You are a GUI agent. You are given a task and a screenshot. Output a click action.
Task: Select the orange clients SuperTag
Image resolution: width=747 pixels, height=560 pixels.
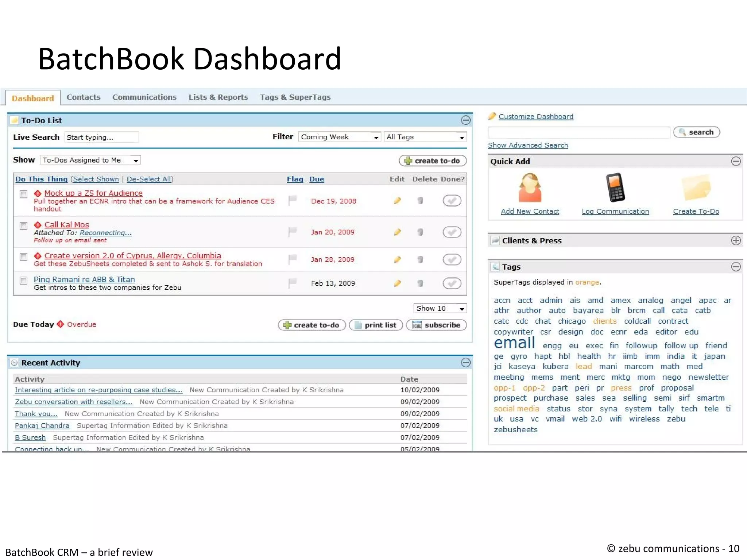pyautogui.click(x=605, y=321)
